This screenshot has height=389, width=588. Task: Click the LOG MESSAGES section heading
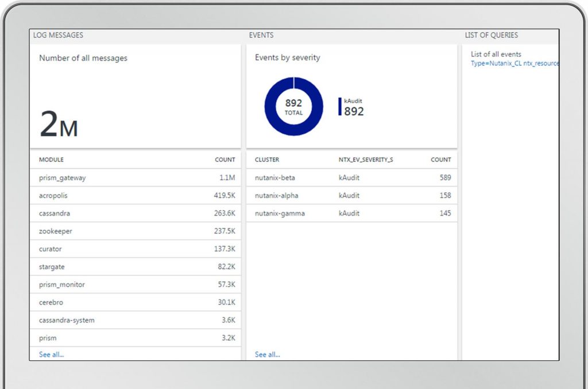click(58, 35)
